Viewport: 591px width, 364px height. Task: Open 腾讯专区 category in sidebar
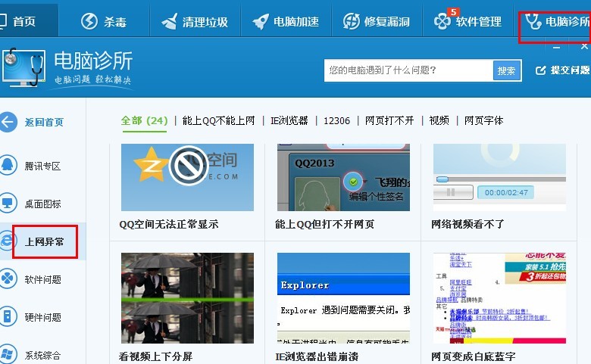42,166
